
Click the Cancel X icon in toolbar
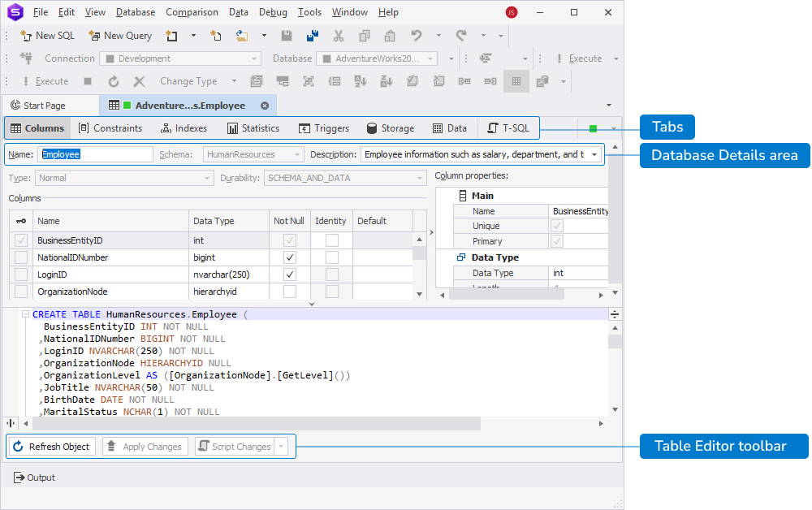[139, 81]
